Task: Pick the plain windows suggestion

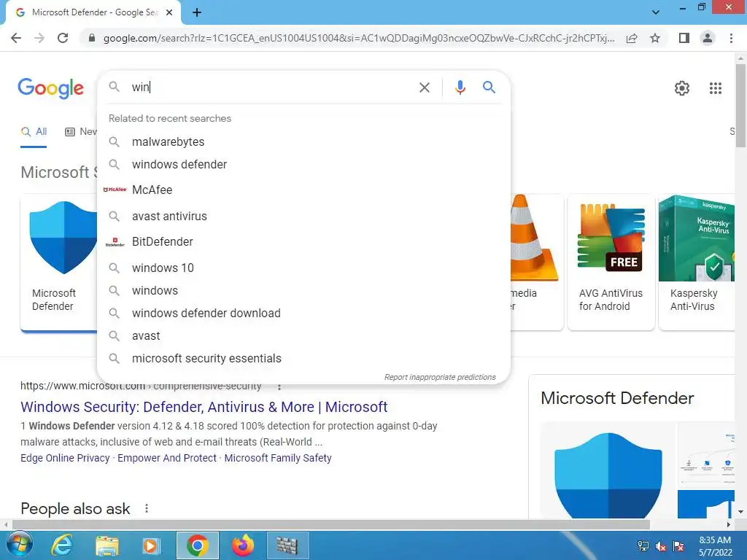Action: [303, 290]
